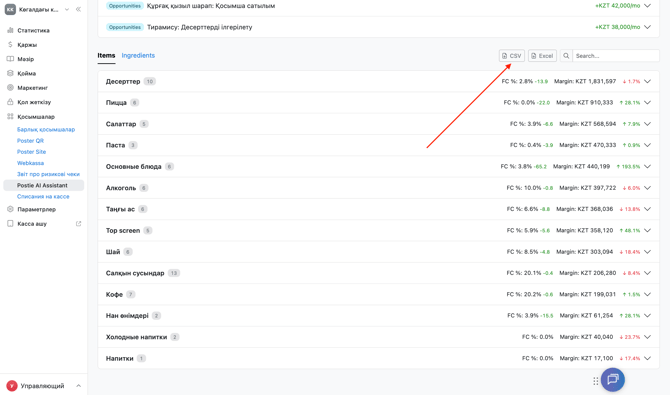Image resolution: width=670 pixels, height=395 pixels.
Task: Click Margin: KZT 910,333 value
Action: tap(586, 103)
